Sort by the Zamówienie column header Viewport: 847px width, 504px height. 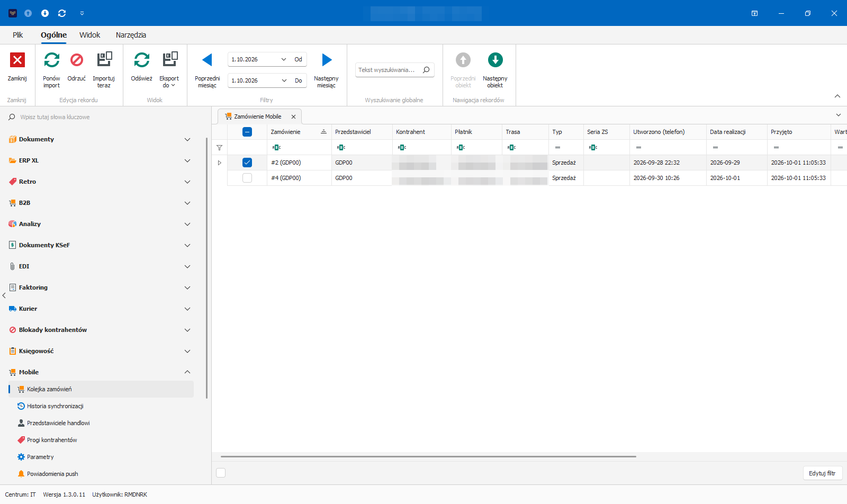(299, 132)
